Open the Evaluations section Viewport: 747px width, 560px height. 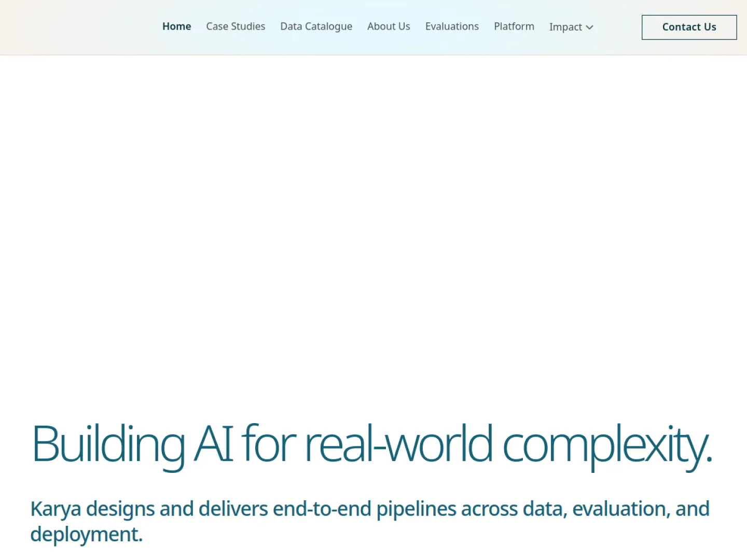click(452, 26)
